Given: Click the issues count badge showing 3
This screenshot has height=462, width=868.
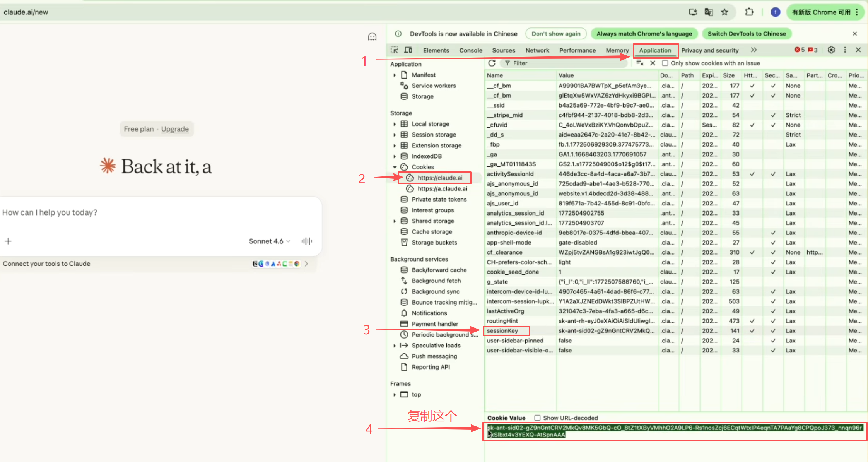Looking at the screenshot, I should 813,50.
